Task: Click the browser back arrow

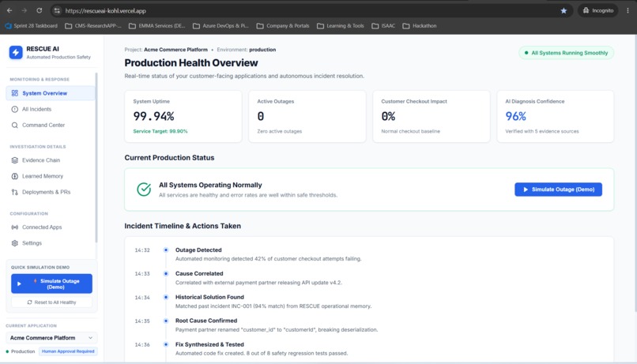Action: click(9, 10)
